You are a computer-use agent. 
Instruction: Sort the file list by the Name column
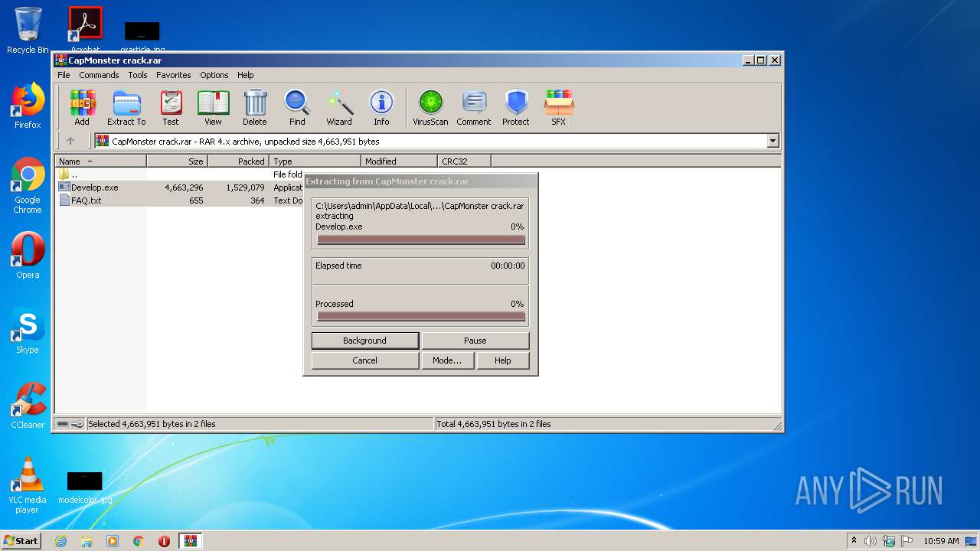[x=101, y=161]
